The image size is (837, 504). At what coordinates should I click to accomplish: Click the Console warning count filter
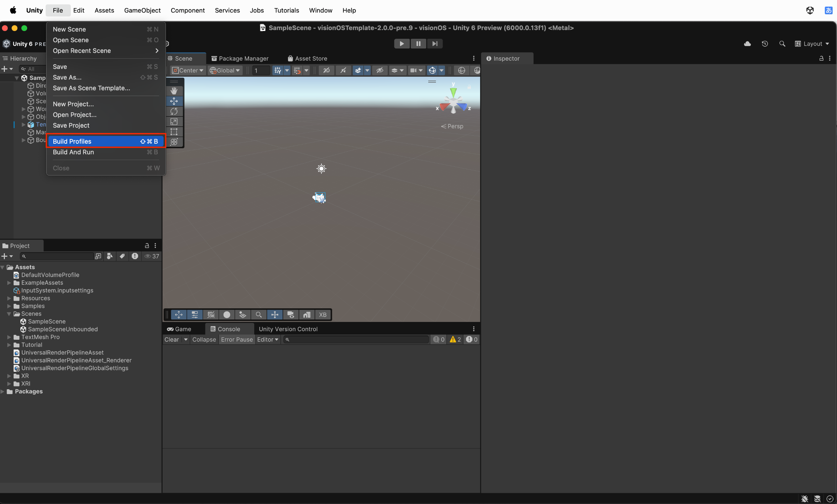point(455,339)
